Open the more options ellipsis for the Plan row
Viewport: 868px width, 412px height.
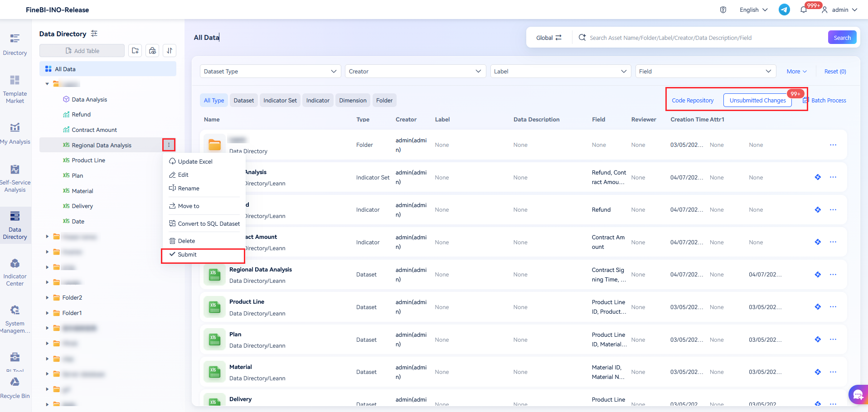point(833,339)
